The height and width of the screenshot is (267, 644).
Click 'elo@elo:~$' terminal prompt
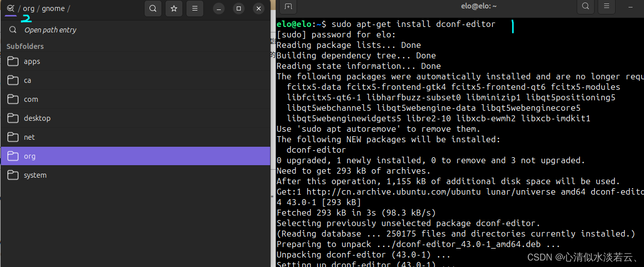(x=302, y=24)
